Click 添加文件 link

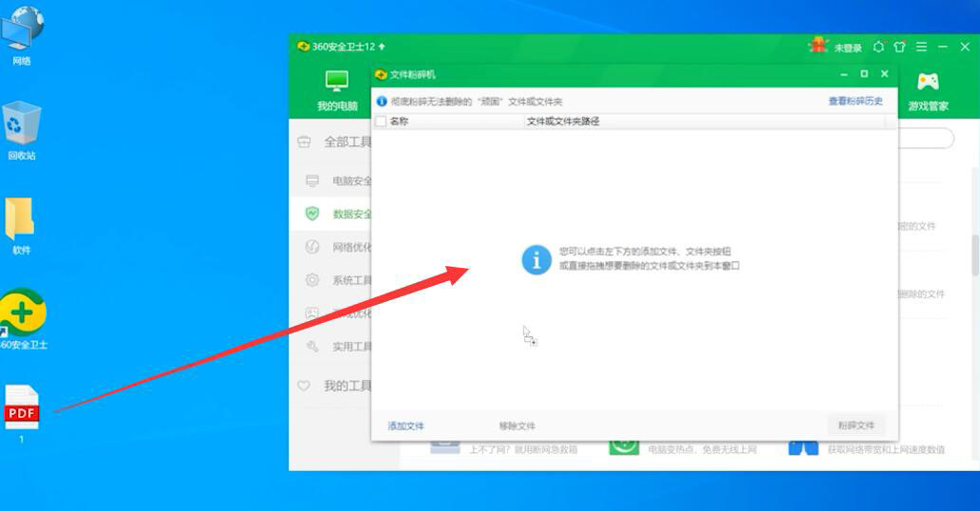pyautogui.click(x=405, y=426)
